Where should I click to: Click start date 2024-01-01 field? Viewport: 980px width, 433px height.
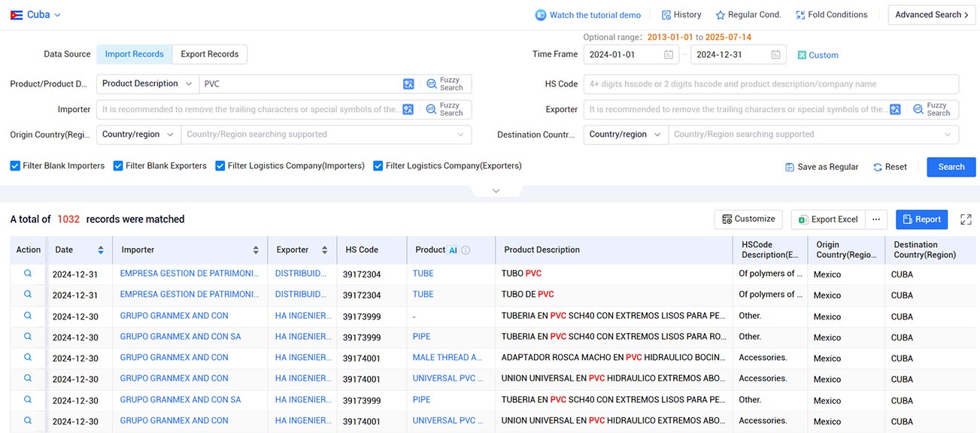(x=631, y=55)
